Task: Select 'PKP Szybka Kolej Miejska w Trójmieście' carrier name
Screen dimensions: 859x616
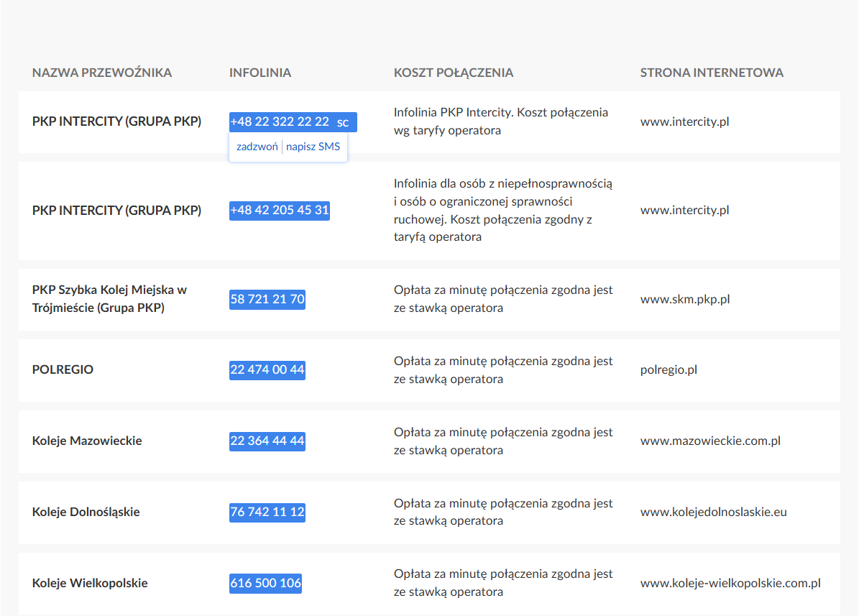Action: click(x=109, y=299)
